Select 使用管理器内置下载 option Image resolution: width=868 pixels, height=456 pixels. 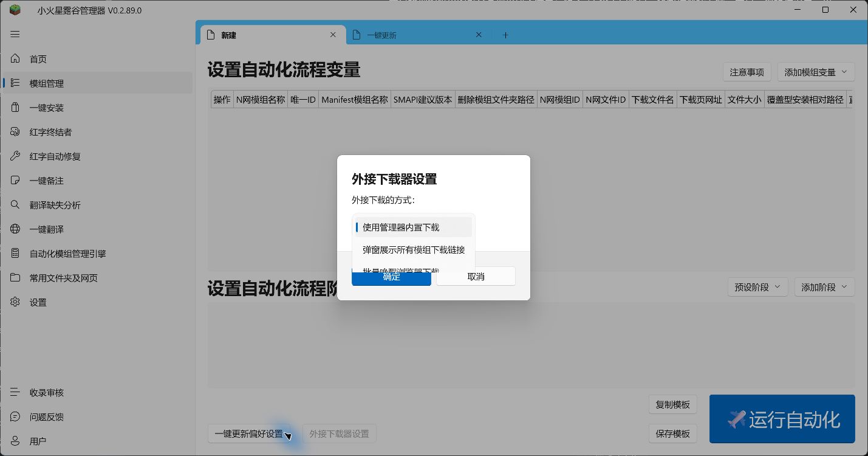413,227
